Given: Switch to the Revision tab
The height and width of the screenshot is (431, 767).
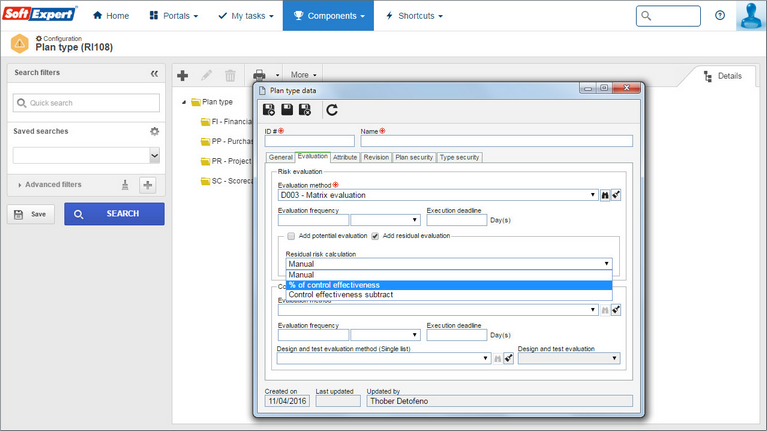Looking at the screenshot, I should tap(376, 157).
